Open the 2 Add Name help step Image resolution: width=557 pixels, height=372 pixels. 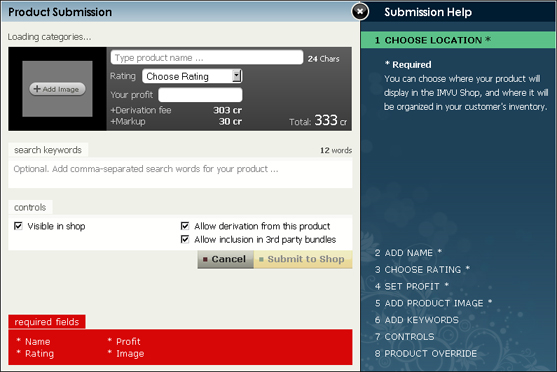(x=408, y=253)
